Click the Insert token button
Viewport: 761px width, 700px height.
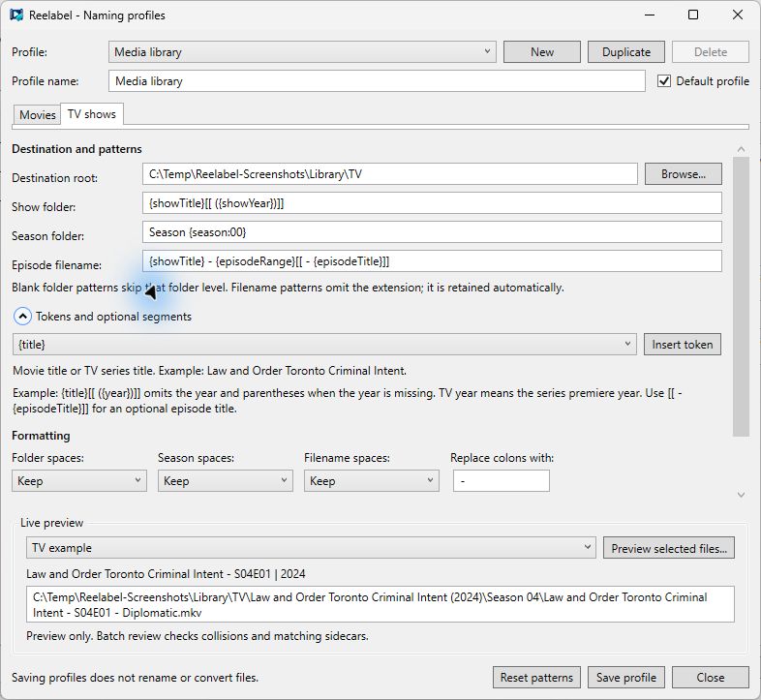(682, 344)
